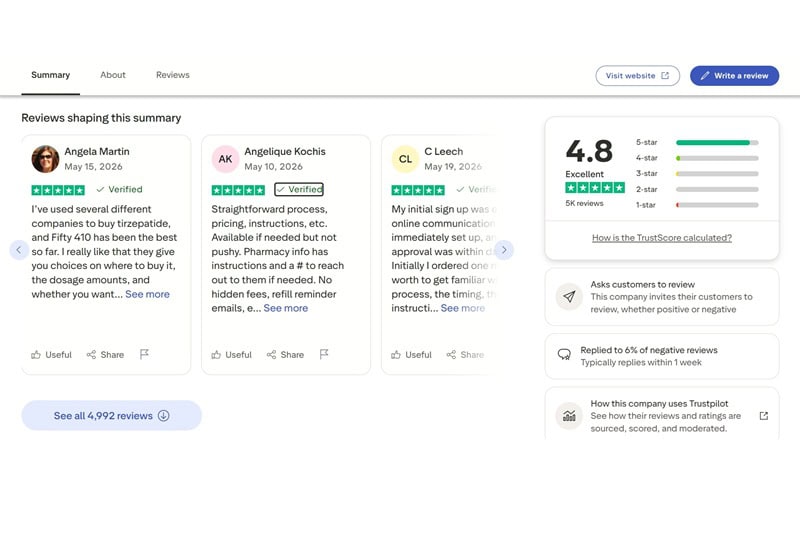Share C Leech's review
Viewport: 800px width, 533px height.
465,354
